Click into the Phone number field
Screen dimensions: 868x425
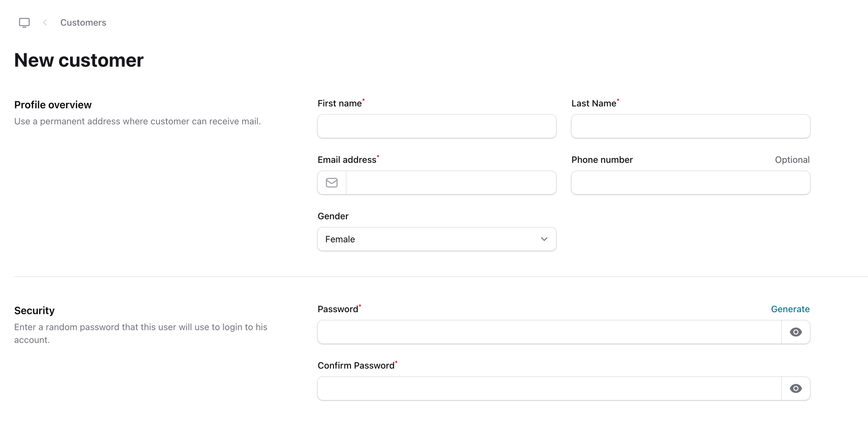(691, 183)
